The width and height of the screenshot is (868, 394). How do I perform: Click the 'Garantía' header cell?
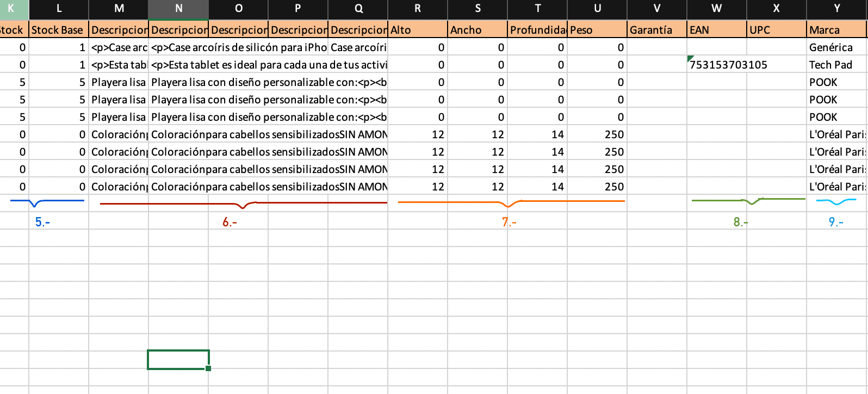(x=657, y=30)
